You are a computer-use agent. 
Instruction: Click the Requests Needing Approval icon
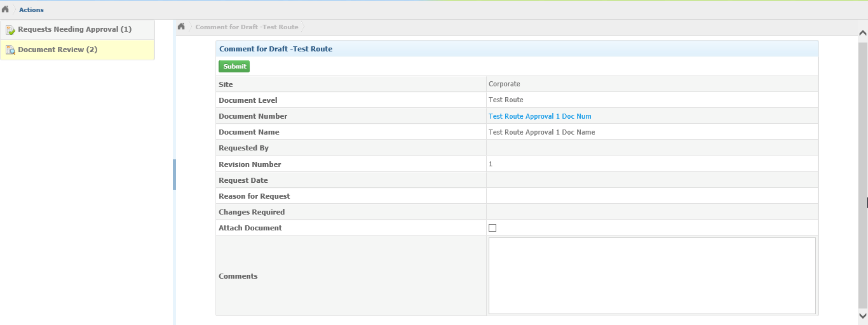[x=10, y=30]
